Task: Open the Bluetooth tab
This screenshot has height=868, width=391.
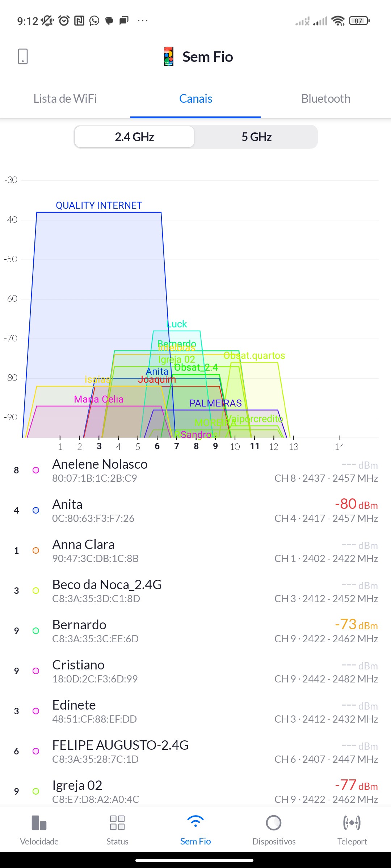Action: point(326,99)
